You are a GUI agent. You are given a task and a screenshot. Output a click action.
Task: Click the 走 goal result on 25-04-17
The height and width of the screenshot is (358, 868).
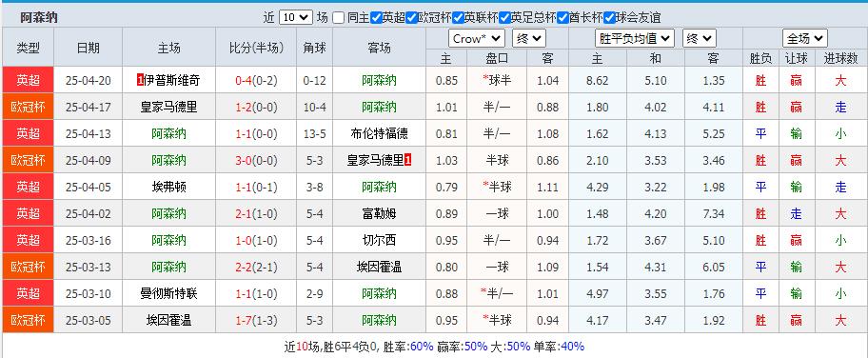coord(840,107)
